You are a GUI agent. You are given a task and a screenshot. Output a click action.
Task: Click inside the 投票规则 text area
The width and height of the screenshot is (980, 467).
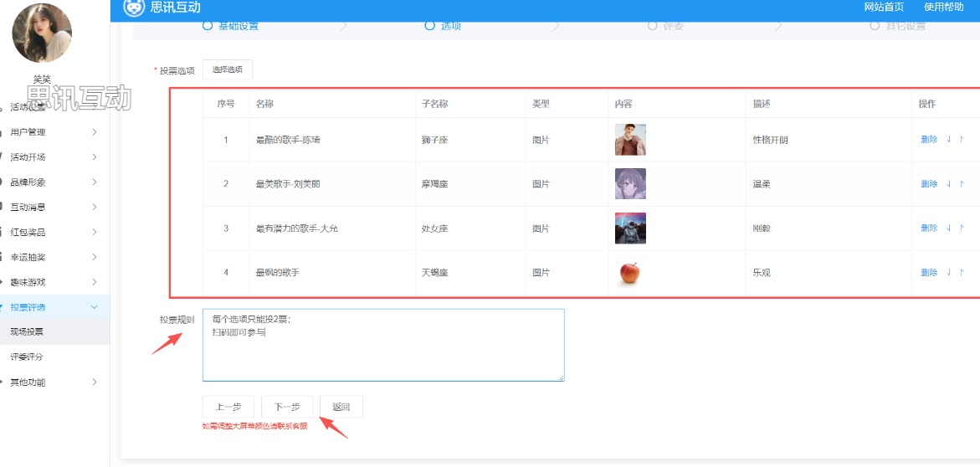coord(383,352)
